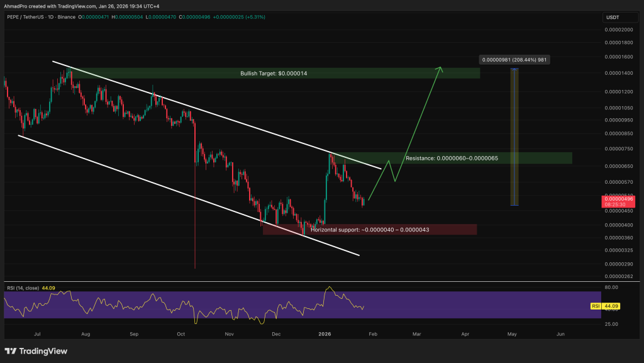Select the Bullish Target: $0.000014 label

click(x=274, y=74)
